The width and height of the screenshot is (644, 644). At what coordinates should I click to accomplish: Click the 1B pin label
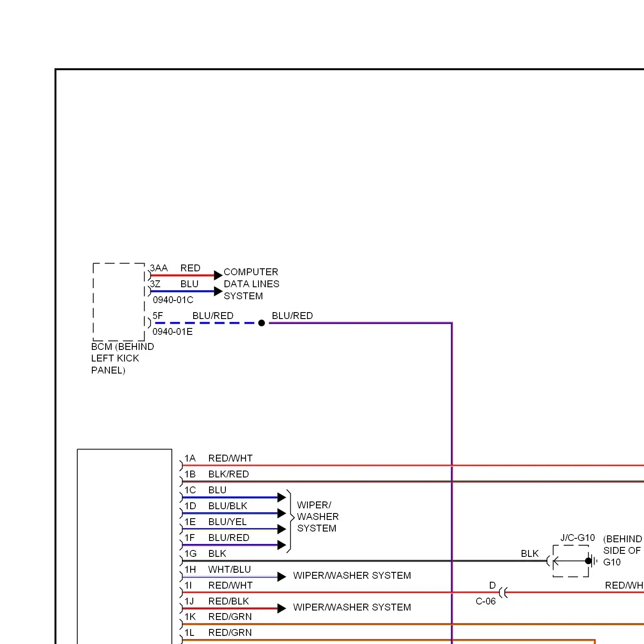190,474
